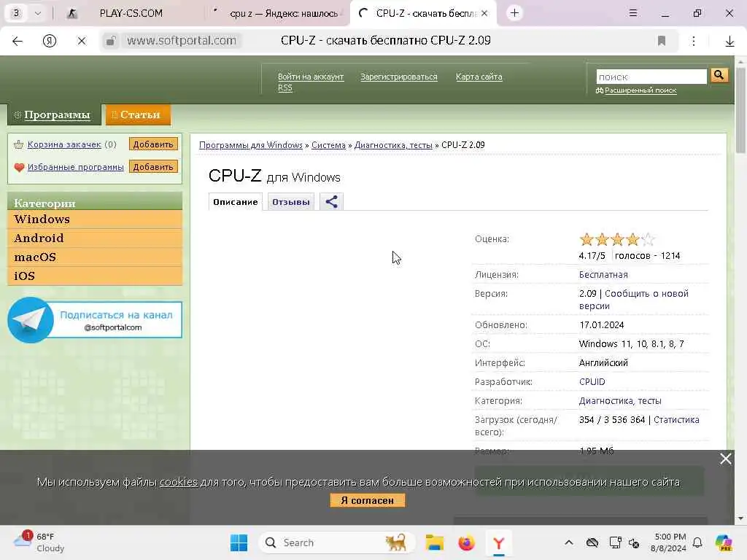
Task: Click the поиск search field
Action: point(651,77)
